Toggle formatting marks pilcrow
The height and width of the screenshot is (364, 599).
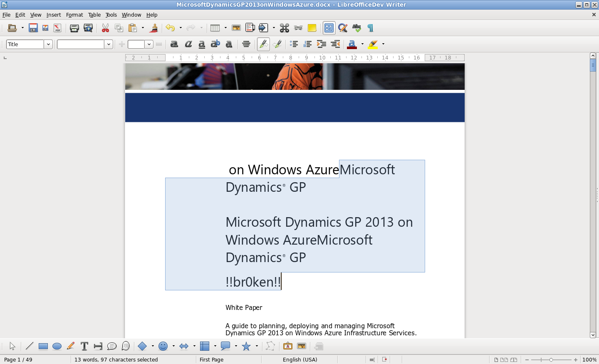(x=370, y=28)
